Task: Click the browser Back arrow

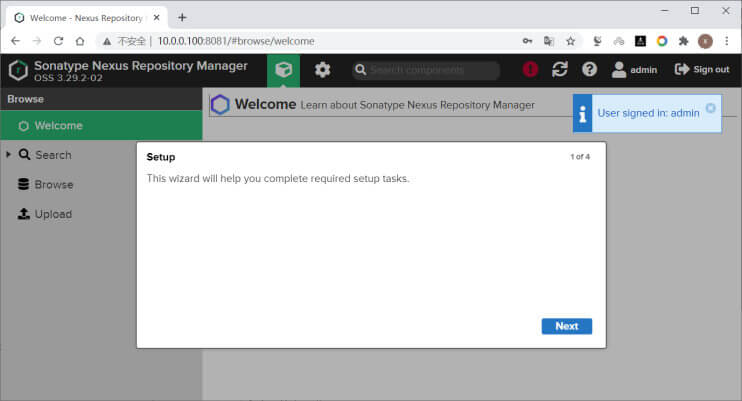Action: click(15, 41)
